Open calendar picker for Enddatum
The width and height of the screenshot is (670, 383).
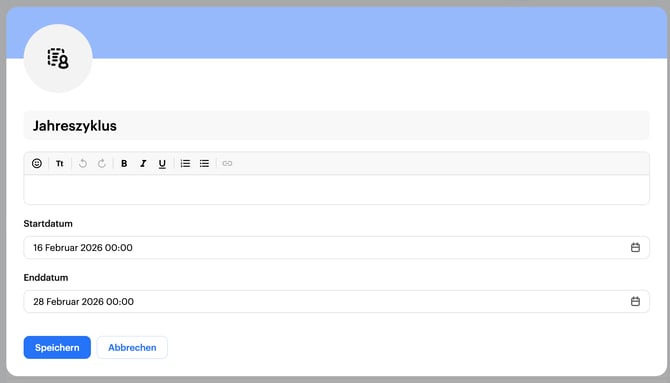635,301
